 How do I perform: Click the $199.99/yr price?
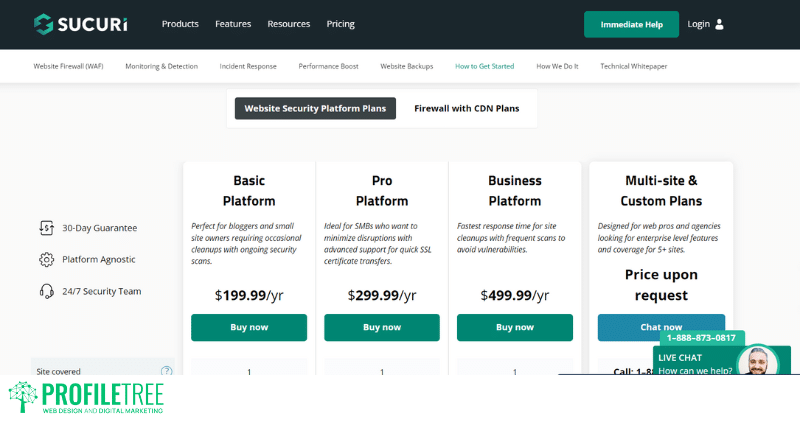249,295
